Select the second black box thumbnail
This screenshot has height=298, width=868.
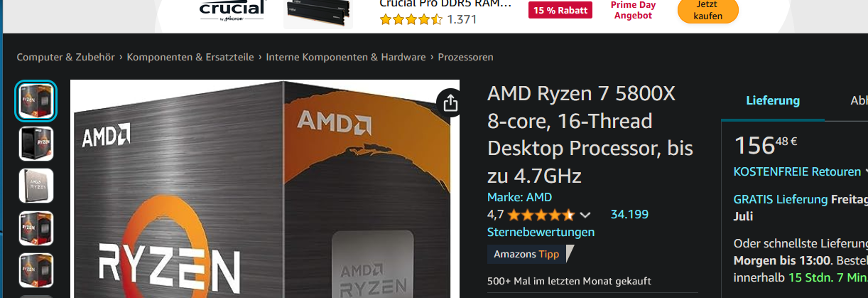tap(36, 143)
